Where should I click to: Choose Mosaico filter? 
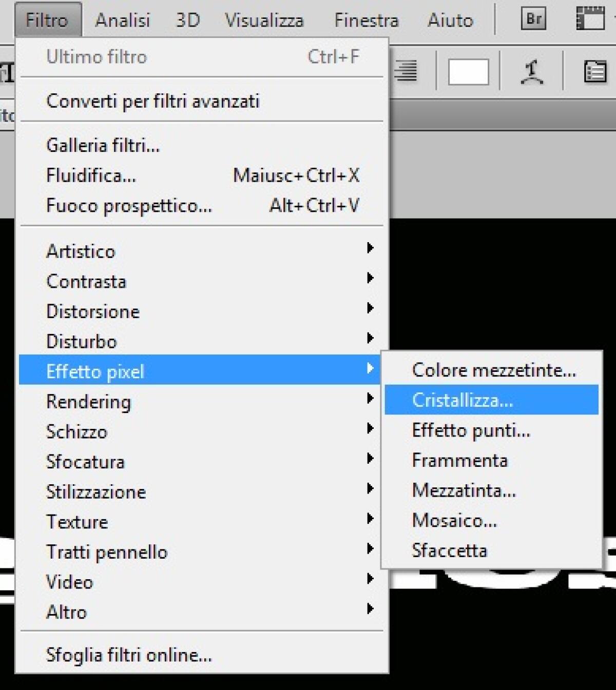492,520
